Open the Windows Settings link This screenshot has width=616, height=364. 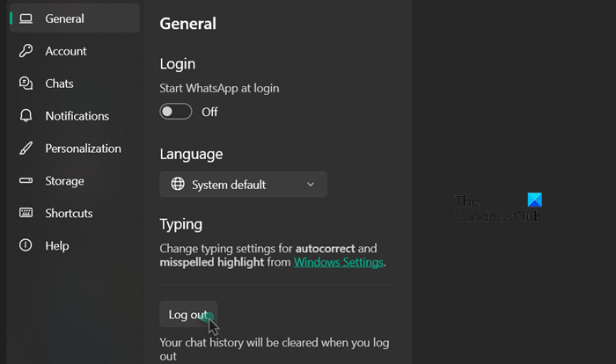339,262
